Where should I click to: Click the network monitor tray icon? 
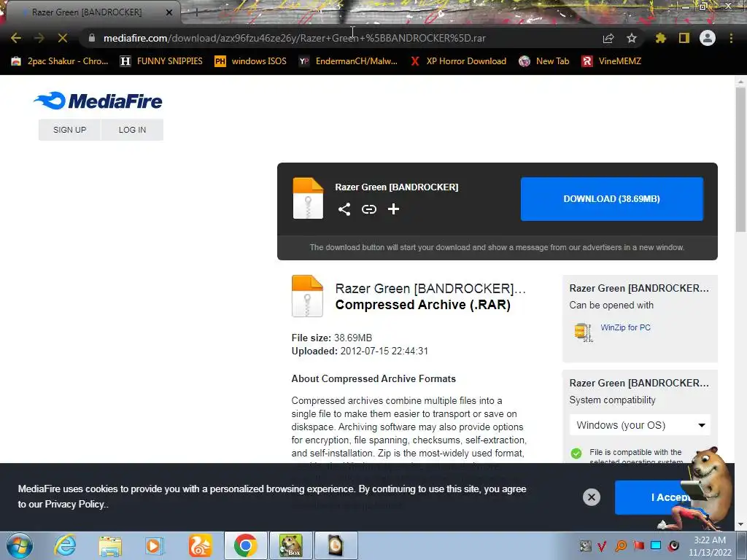(x=656, y=545)
